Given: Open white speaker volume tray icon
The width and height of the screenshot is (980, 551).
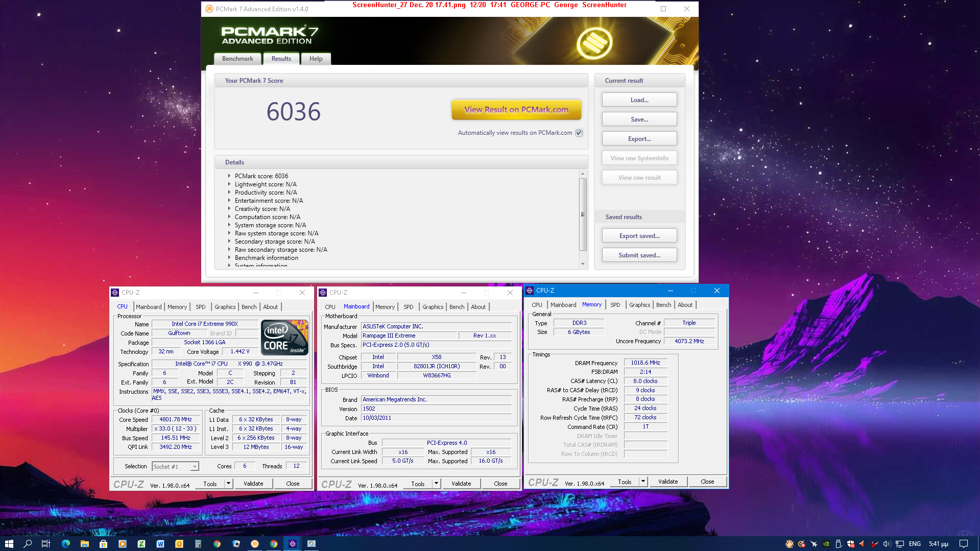Looking at the screenshot, I should (887, 544).
